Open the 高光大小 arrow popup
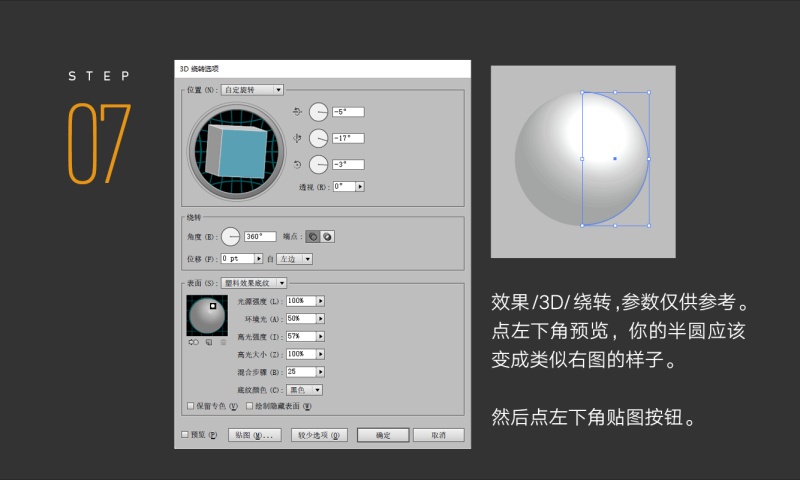 pos(320,354)
